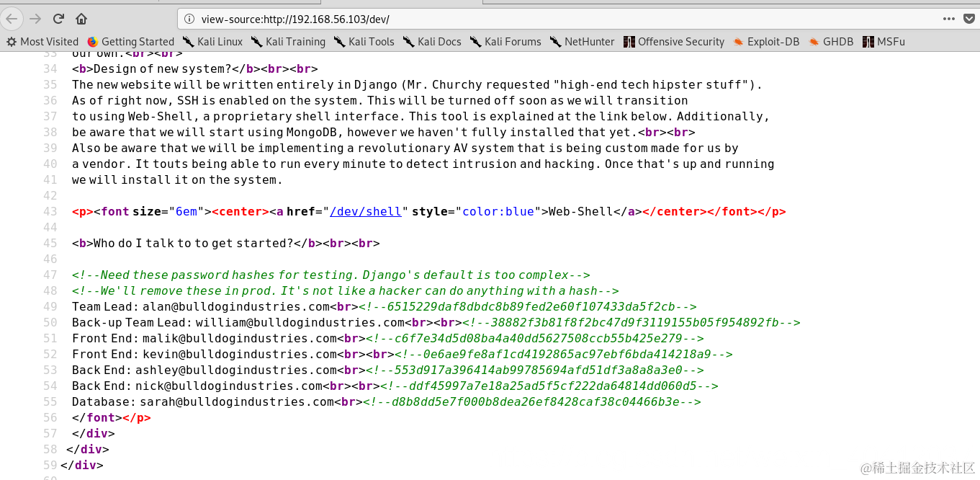Open Kali Docs bookmark
The width and height of the screenshot is (980, 480).
[432, 42]
